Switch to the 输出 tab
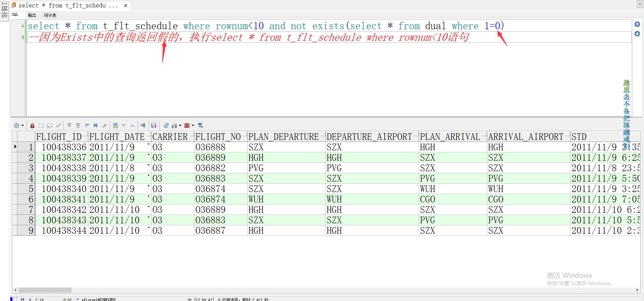644x301 pixels. click(32, 15)
